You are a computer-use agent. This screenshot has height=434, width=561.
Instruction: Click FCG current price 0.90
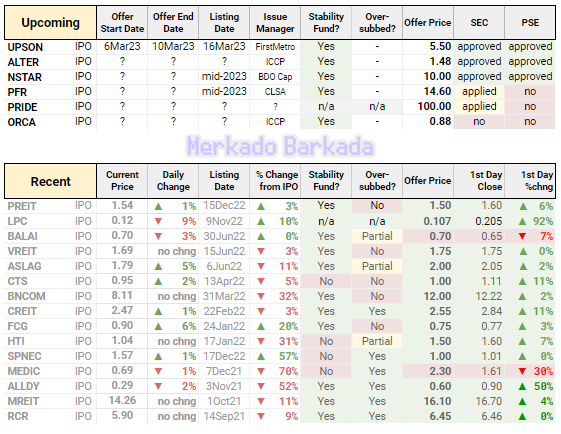click(122, 326)
